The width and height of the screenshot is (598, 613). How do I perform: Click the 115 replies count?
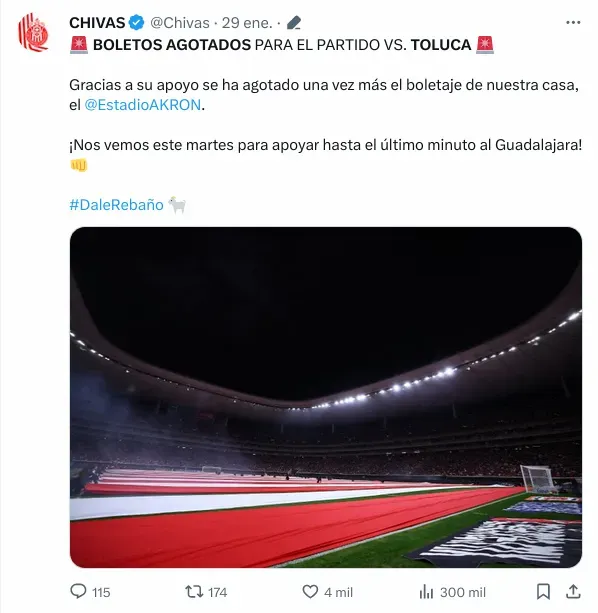(x=101, y=592)
